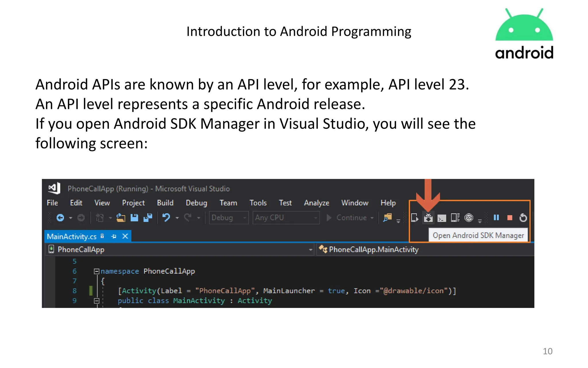
Task: Close the MainActivity.cs tab
Action: [125, 236]
